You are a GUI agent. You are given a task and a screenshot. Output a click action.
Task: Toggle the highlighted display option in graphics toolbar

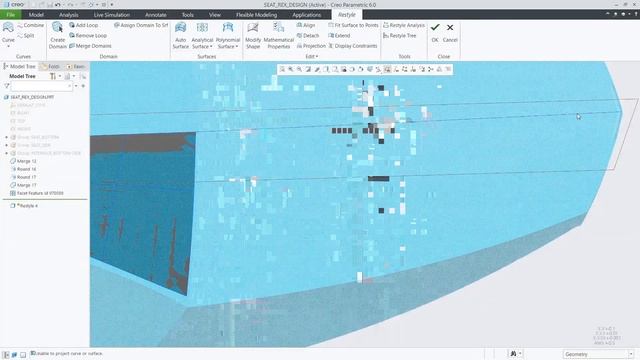(387, 69)
